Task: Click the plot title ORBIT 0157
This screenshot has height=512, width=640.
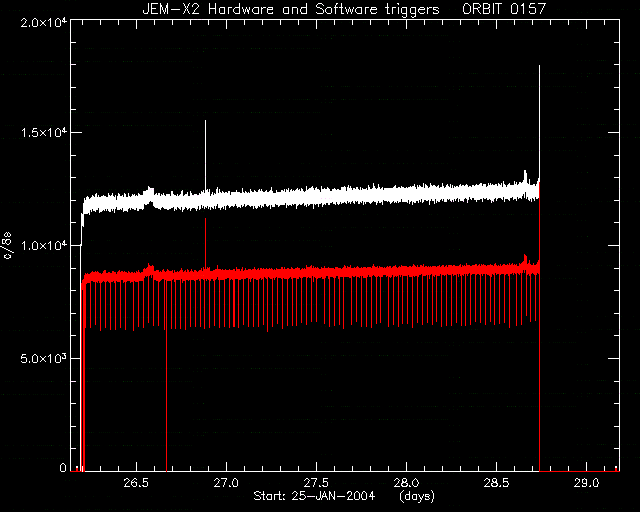Action: pyautogui.click(x=504, y=9)
